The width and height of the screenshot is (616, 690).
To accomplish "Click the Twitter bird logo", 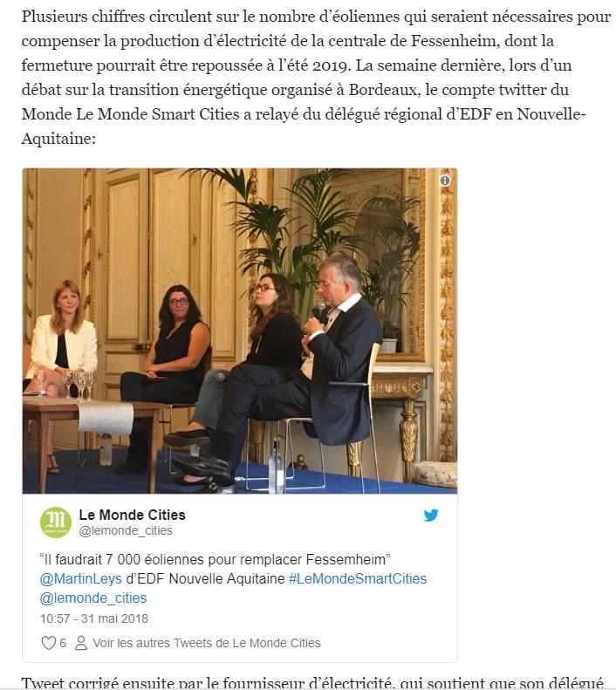I will click(431, 515).
